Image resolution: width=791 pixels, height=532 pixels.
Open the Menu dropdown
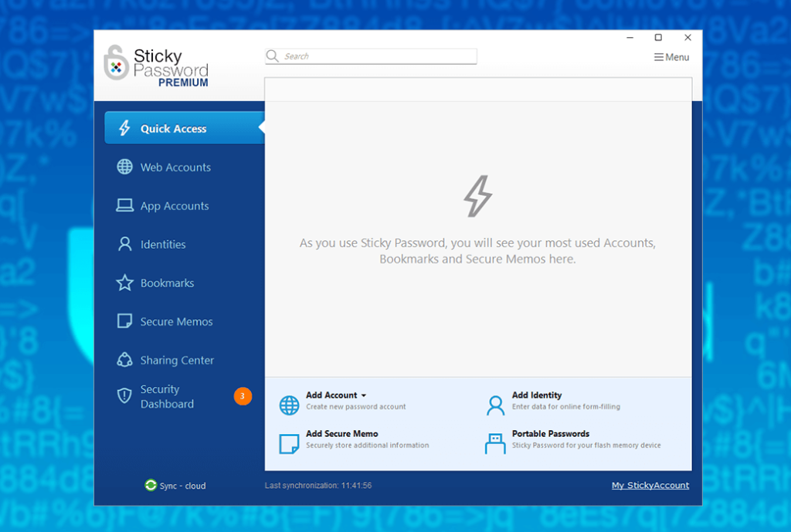(x=671, y=57)
